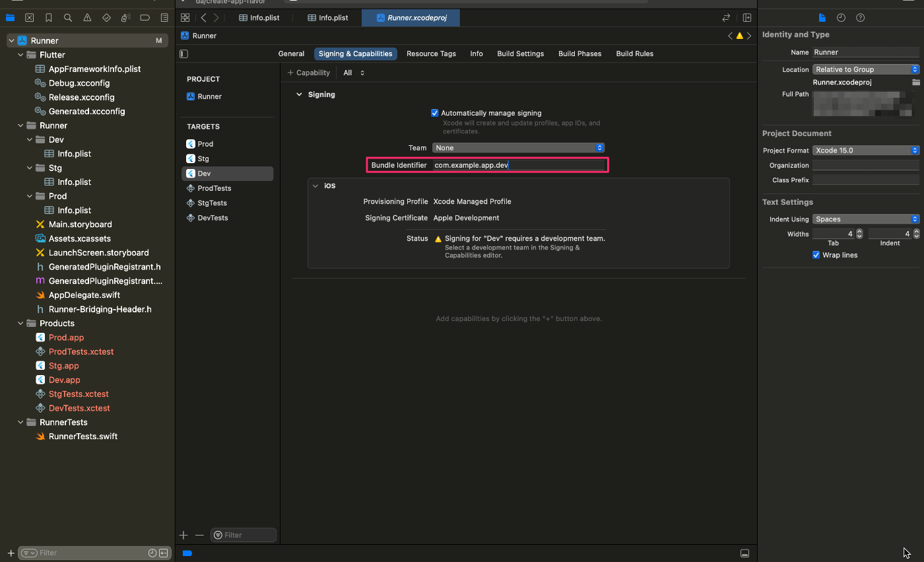Open Main.storyboard in navigator
Viewport: 924px width, 562px height.
[81, 225]
